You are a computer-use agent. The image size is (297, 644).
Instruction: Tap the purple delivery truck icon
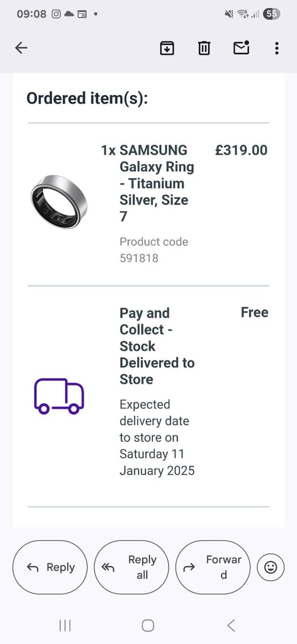tap(59, 396)
